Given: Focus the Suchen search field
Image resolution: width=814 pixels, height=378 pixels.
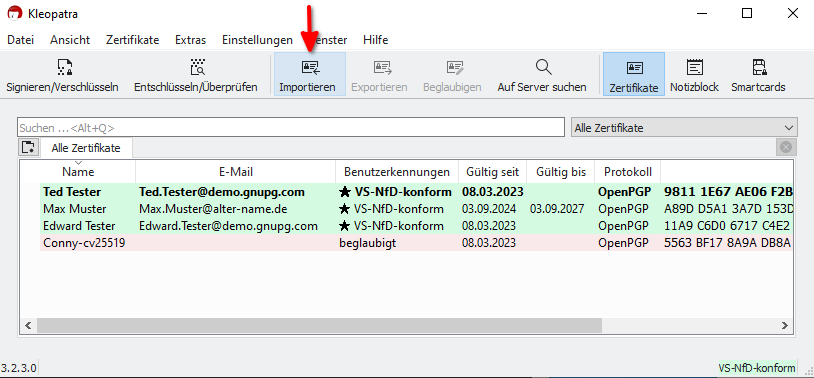Looking at the screenshot, I should (291, 128).
